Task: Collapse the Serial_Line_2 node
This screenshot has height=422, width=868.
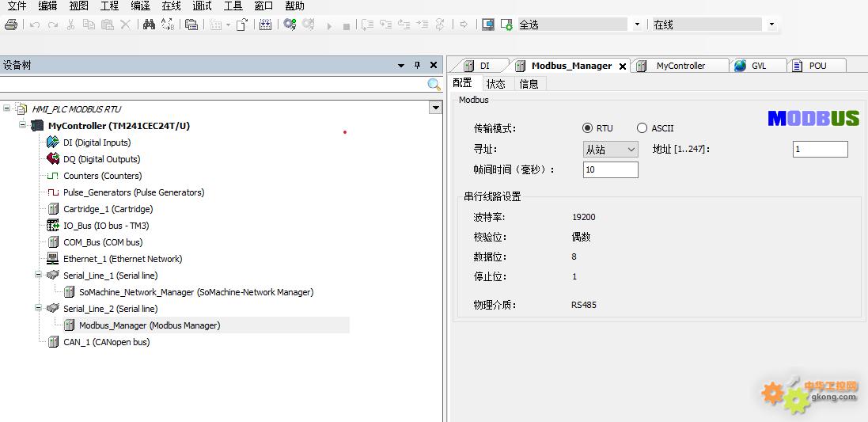Action: [38, 307]
